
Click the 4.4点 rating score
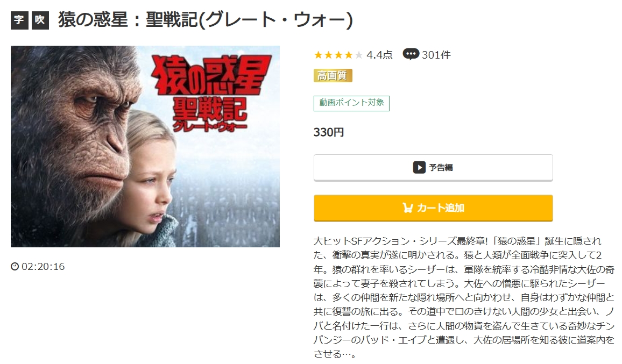pyautogui.click(x=379, y=55)
